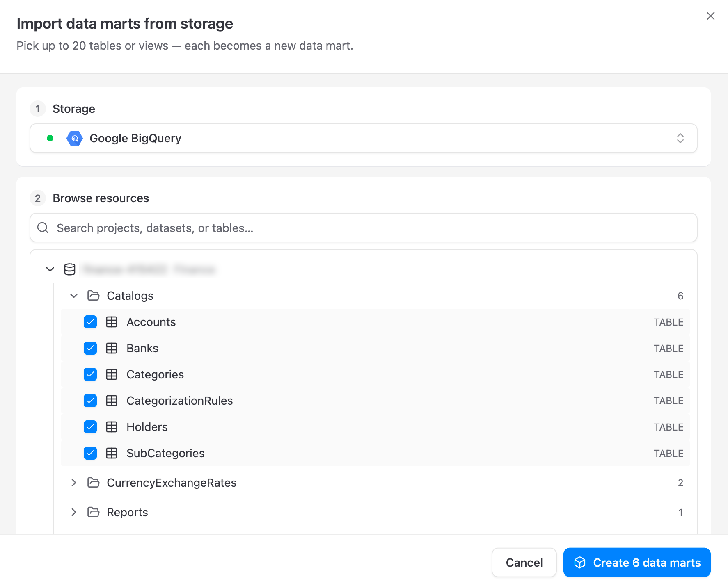Click the up-down selector arrows in storage field
728x588 pixels.
click(x=680, y=138)
